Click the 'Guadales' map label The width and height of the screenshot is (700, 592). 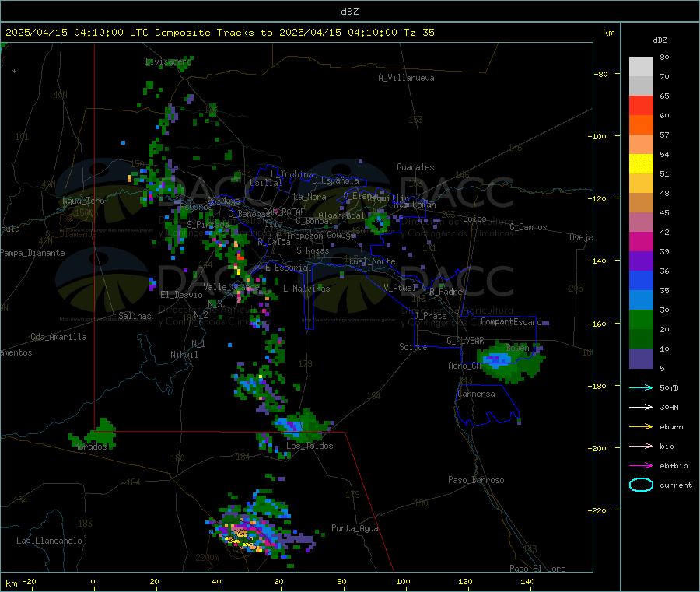coord(415,167)
